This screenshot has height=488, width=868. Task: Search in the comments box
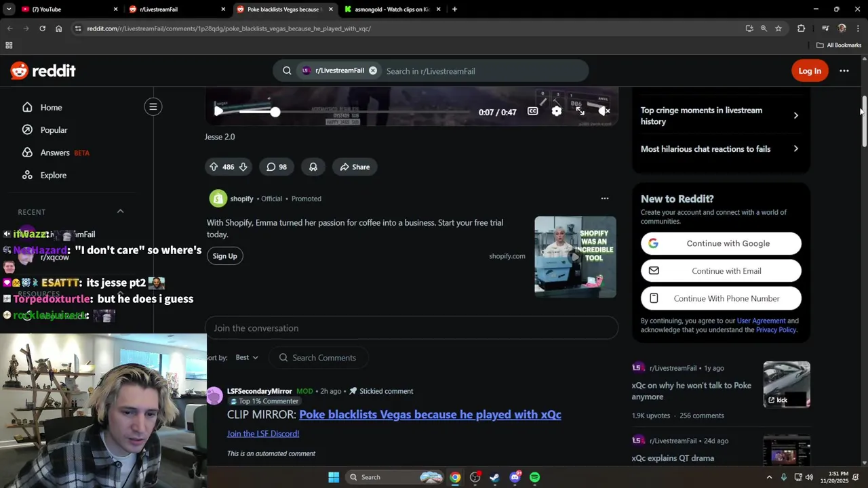click(319, 358)
